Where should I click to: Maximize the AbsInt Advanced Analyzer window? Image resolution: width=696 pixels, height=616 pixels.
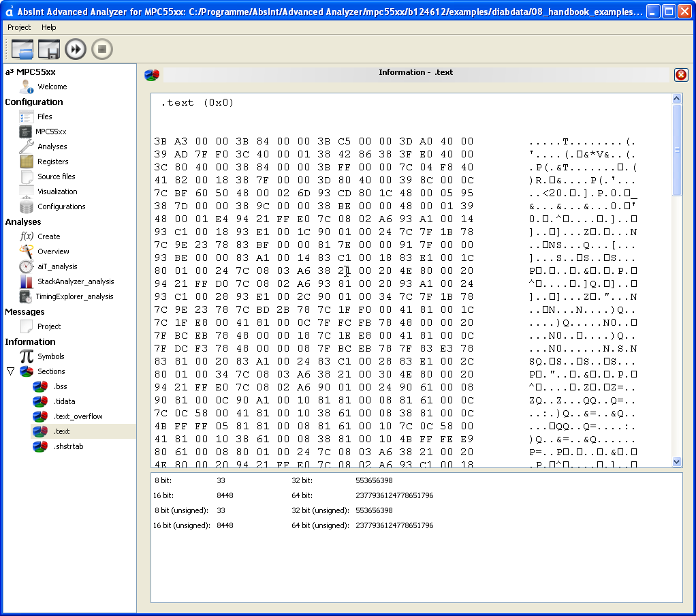coord(669,11)
